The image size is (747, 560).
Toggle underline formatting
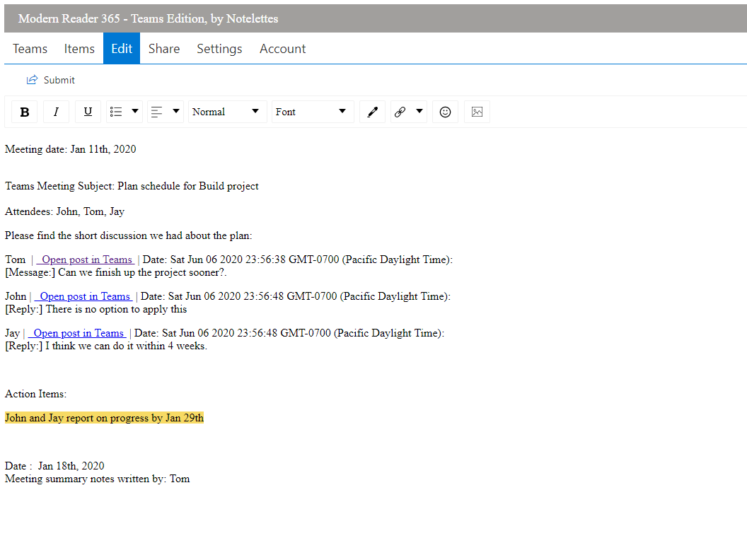(x=88, y=112)
